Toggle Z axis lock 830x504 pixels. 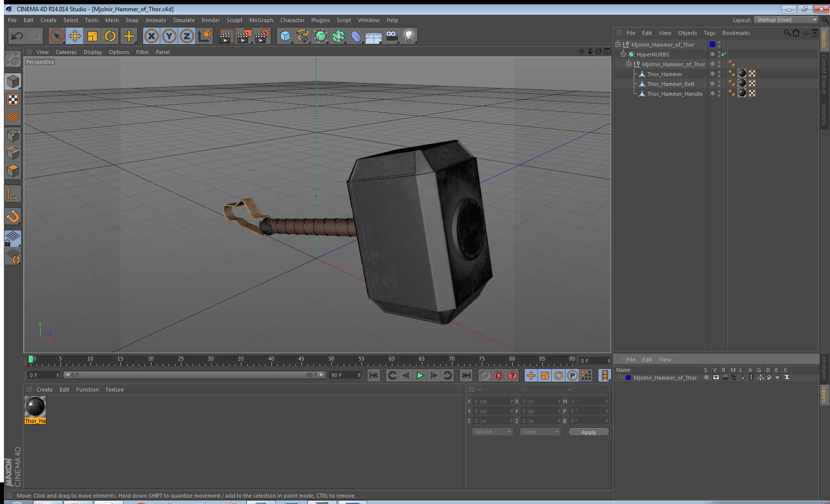187,36
